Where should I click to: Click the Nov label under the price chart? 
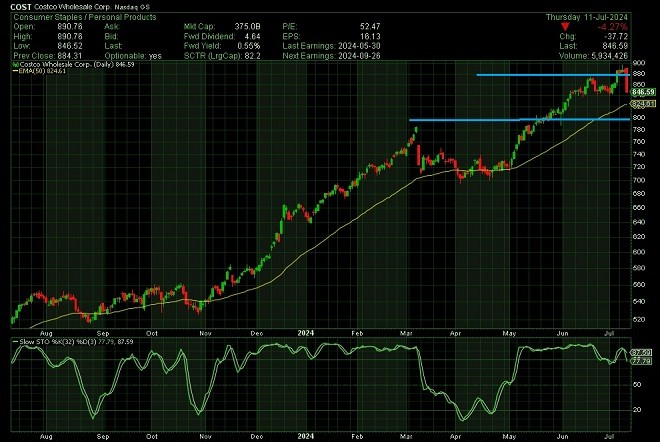pos(205,333)
